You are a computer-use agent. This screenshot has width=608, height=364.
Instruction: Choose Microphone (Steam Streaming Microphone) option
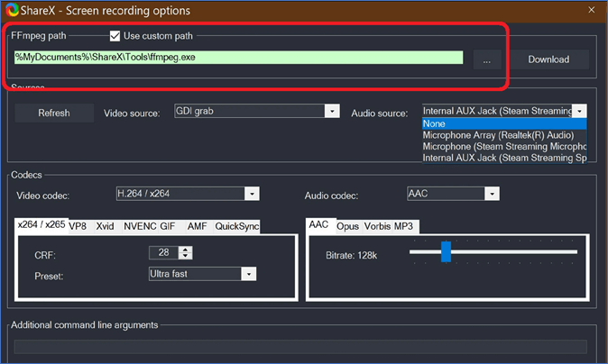(504, 146)
